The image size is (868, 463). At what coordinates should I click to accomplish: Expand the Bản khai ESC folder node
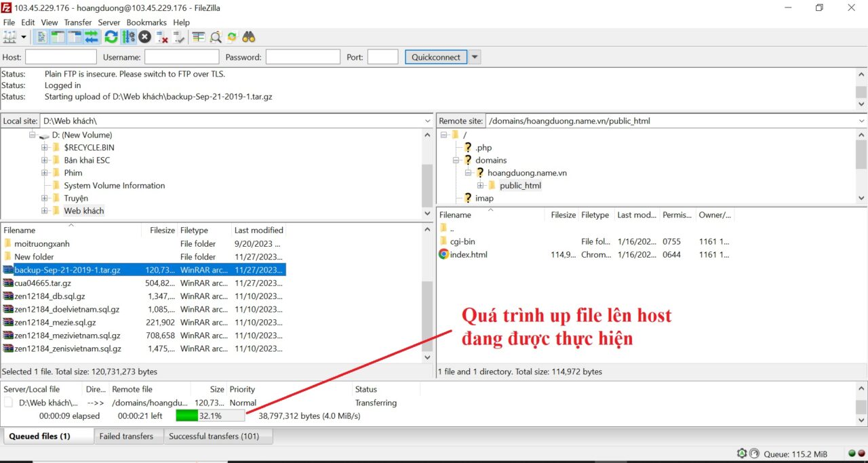[x=45, y=160]
